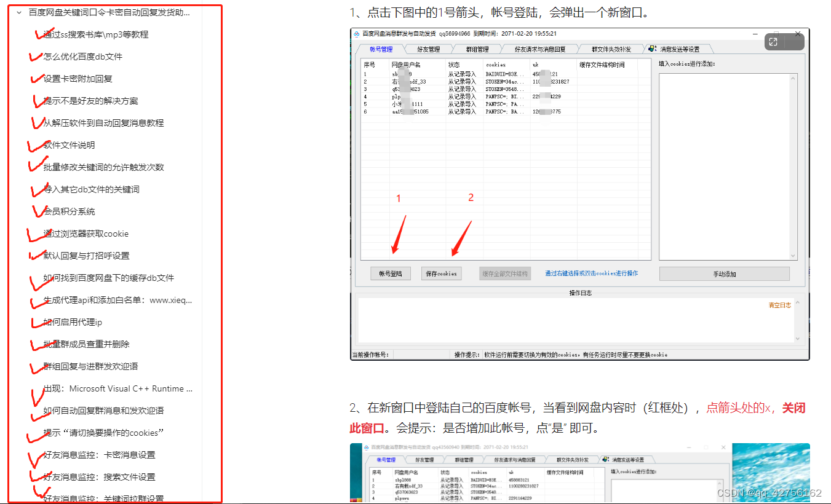This screenshot has width=831, height=504.
Task: Collapse the 百度网盘关键词口令卡密自动回复发货助 tree chevron
Action: [x=19, y=12]
